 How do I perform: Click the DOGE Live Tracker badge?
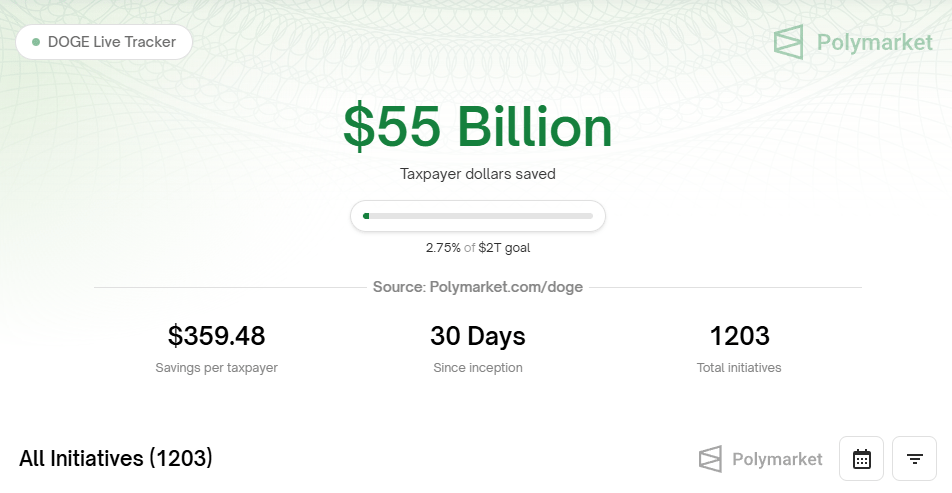pos(104,42)
